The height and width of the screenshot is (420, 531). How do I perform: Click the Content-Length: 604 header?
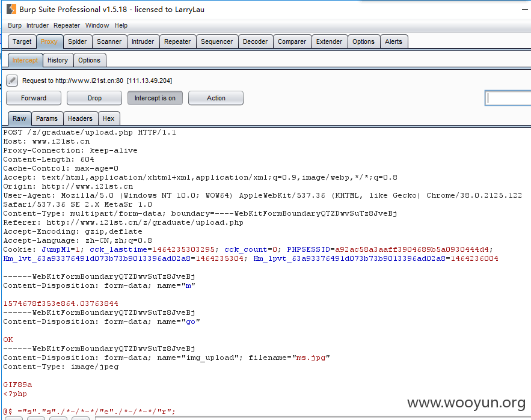click(49, 159)
